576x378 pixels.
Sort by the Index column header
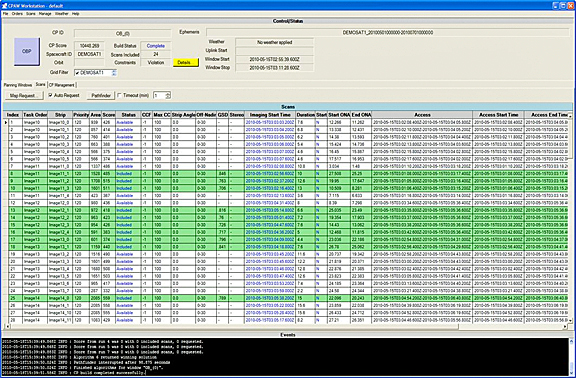[x=13, y=115]
